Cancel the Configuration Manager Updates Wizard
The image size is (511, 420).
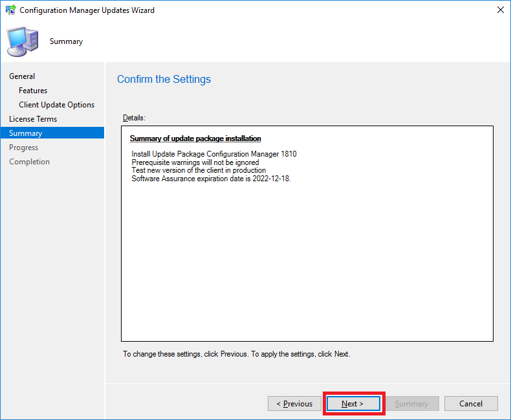[471, 404]
